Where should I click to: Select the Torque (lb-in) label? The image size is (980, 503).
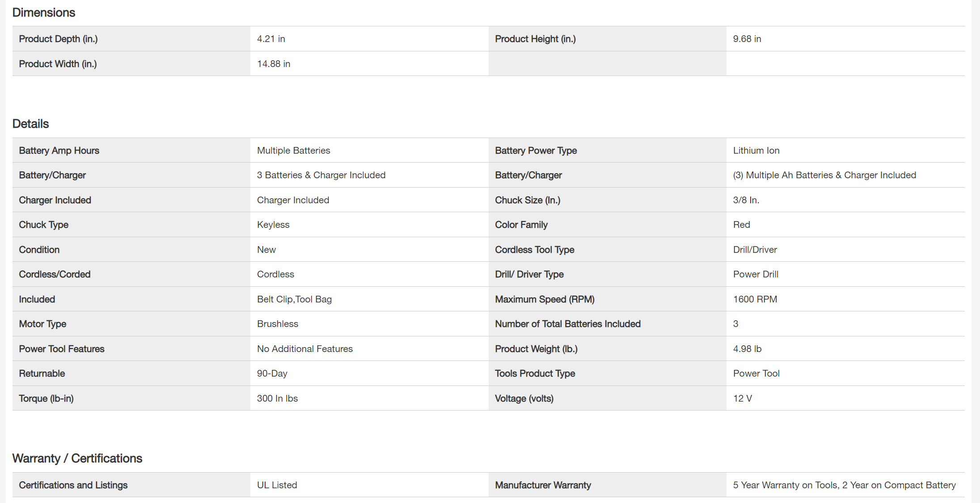click(x=46, y=398)
